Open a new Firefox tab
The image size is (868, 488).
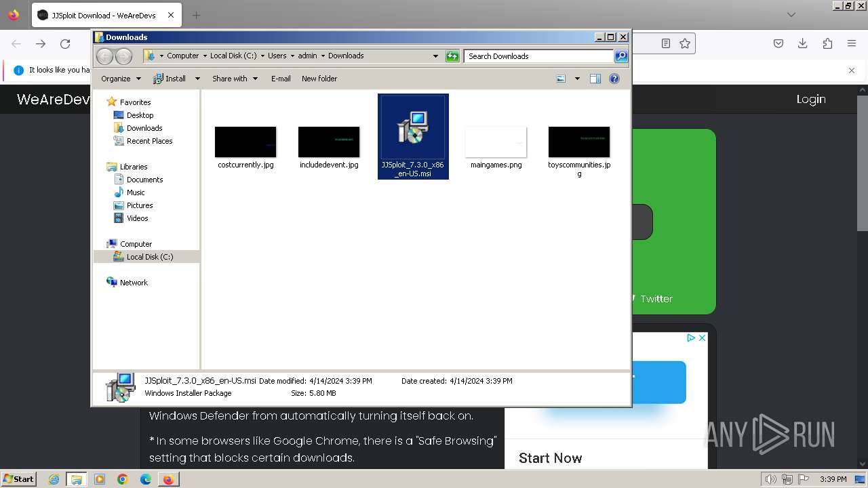[196, 15]
